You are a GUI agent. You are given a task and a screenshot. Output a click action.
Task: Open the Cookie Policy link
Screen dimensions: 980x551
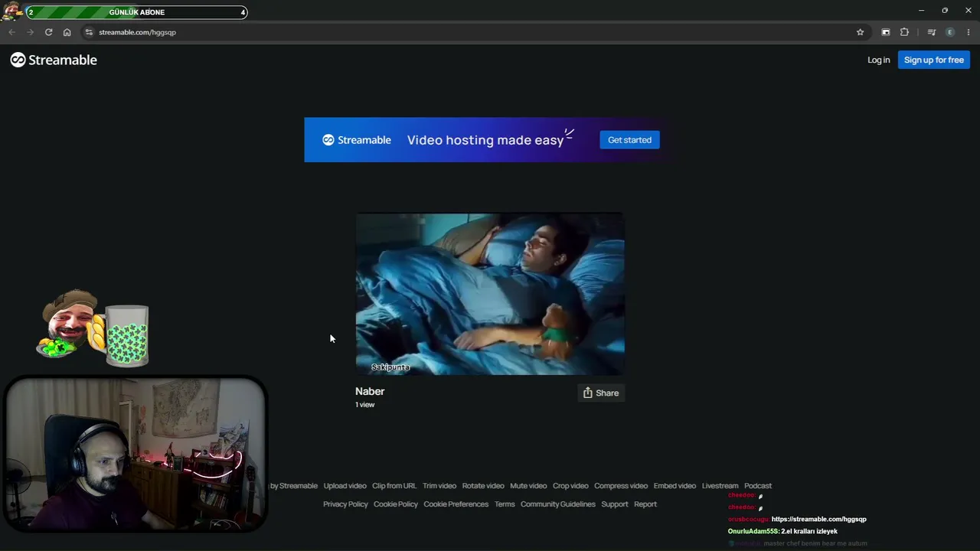[x=396, y=504]
